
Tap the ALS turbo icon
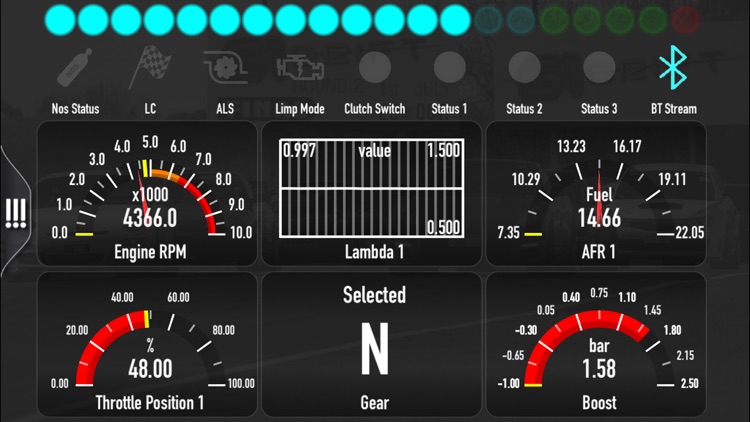pos(225,67)
